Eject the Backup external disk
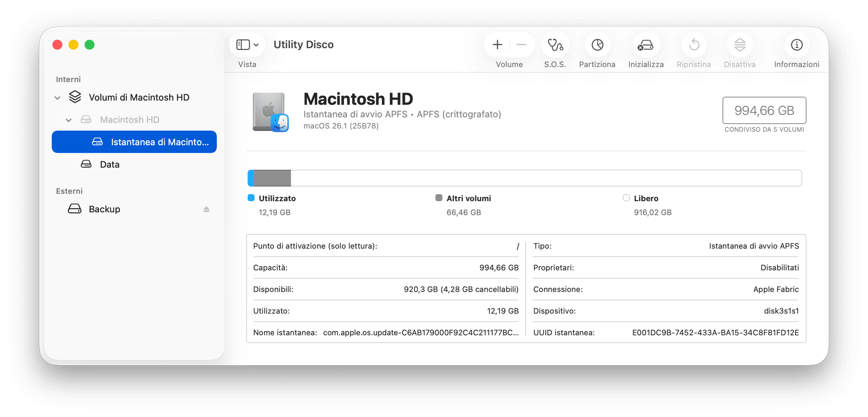Viewport: 868px width, 417px height. click(x=206, y=209)
